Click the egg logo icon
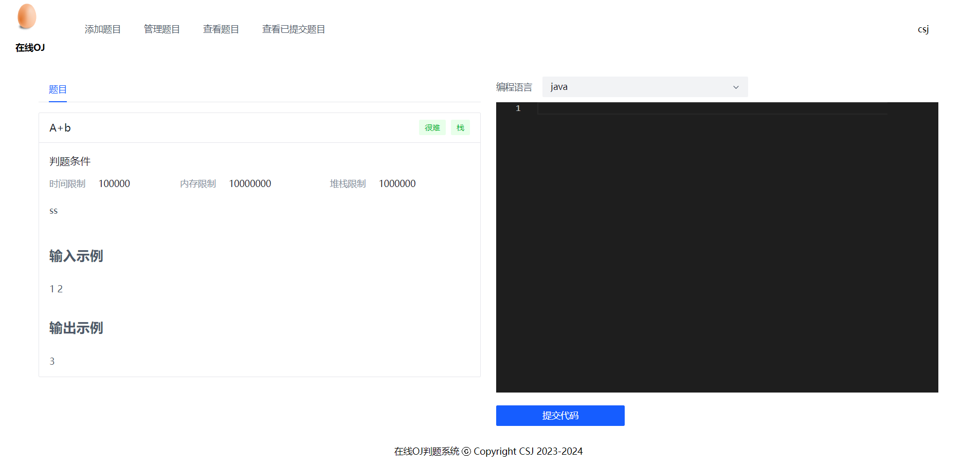This screenshot has height=466, width=980. [27, 16]
